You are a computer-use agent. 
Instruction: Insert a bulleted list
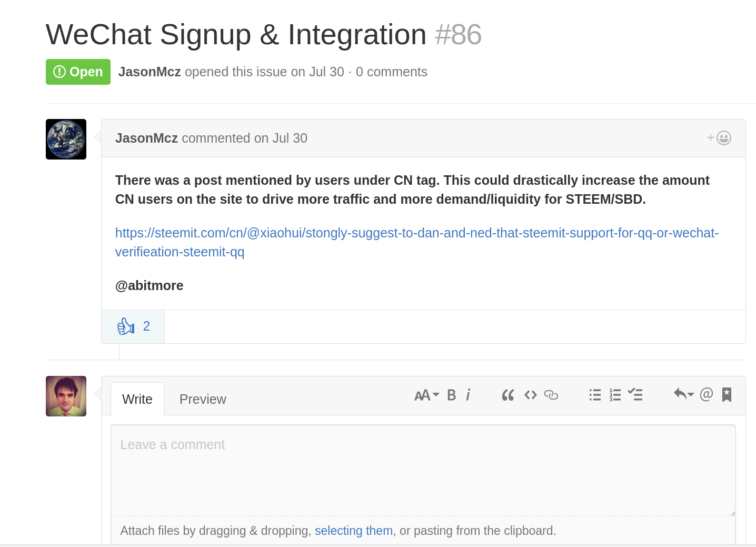595,395
